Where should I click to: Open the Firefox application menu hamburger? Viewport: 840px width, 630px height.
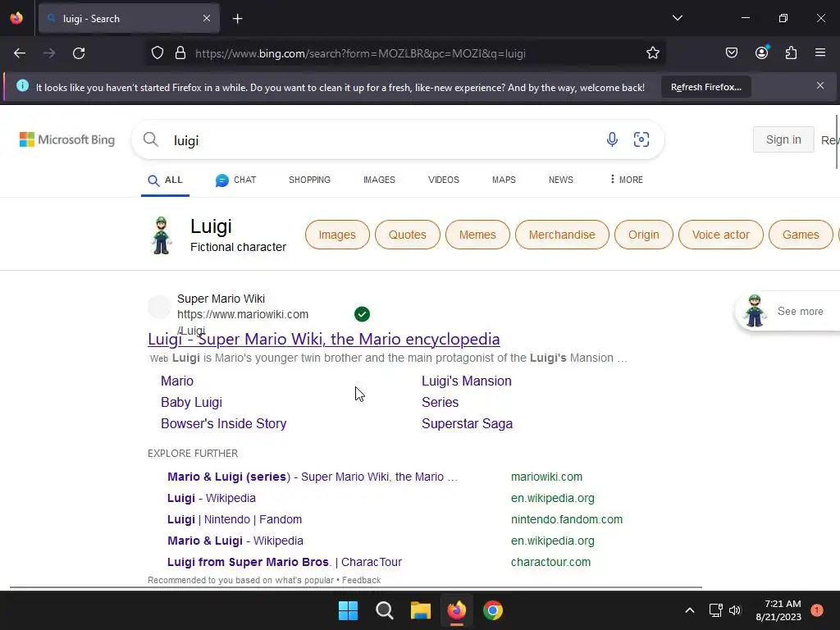click(820, 52)
